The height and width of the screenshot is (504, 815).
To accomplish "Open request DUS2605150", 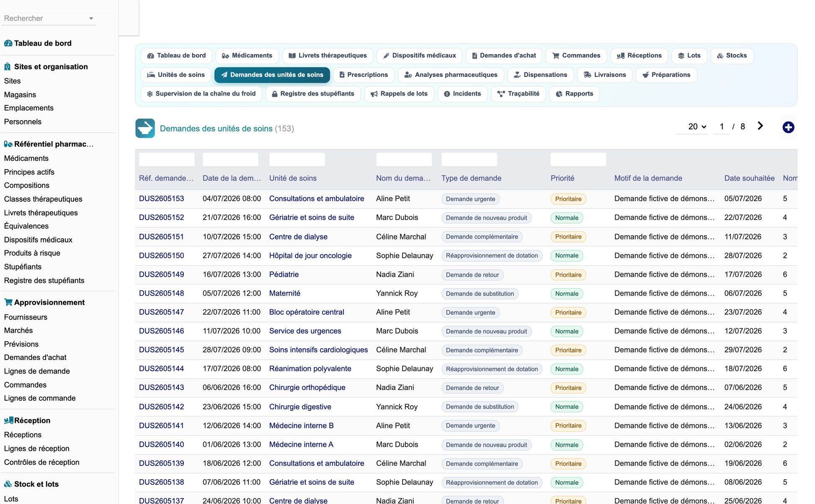I will point(161,256).
